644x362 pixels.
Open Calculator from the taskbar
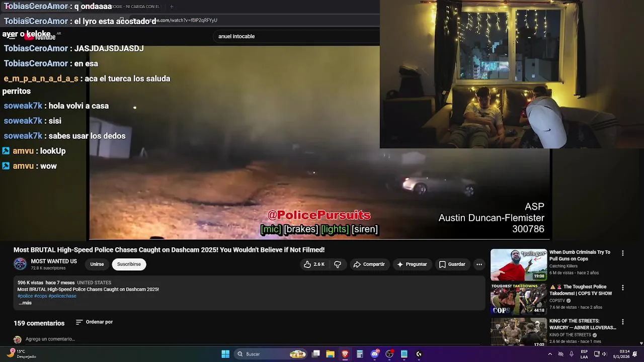[x=360, y=354]
